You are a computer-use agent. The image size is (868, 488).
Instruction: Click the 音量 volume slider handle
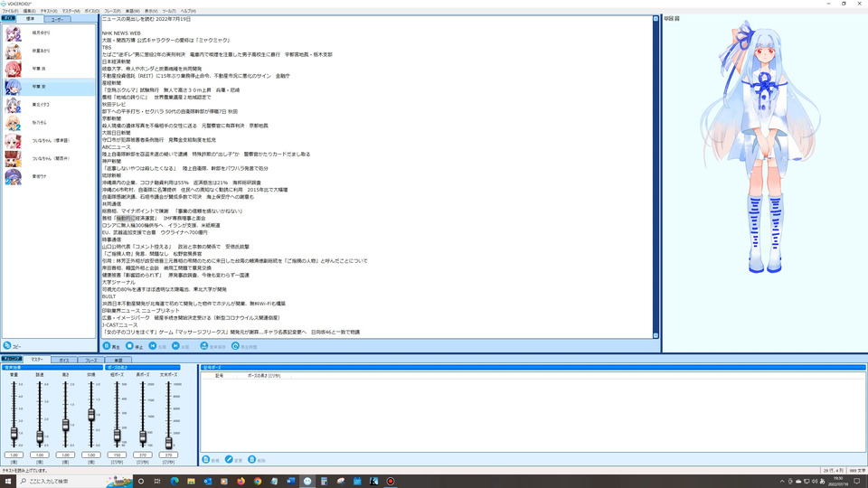pos(14,434)
